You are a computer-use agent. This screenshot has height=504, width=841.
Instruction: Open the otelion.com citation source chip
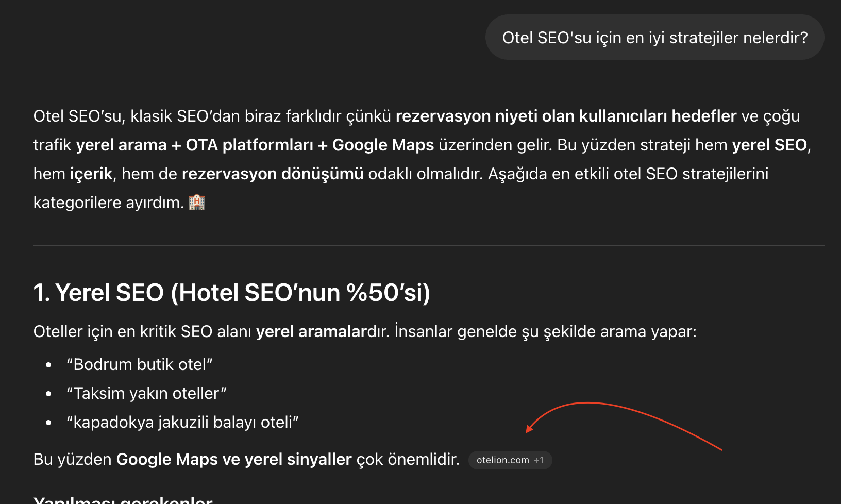pos(502,460)
